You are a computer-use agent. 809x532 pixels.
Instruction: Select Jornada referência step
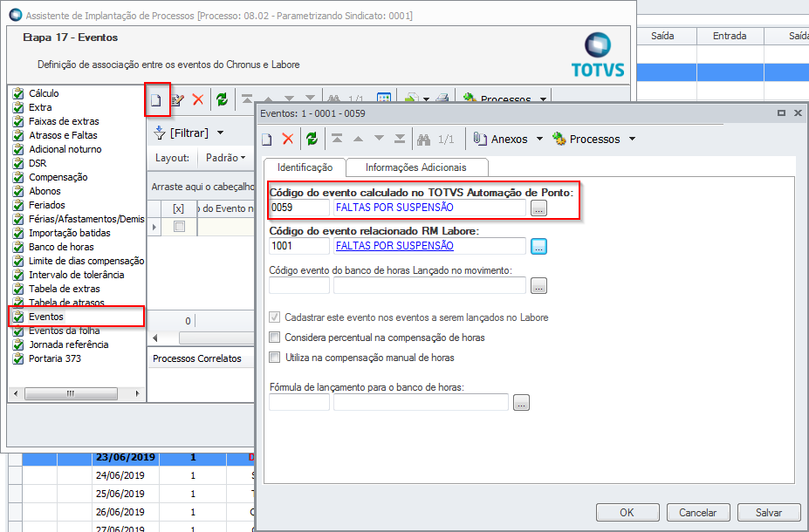(x=69, y=344)
